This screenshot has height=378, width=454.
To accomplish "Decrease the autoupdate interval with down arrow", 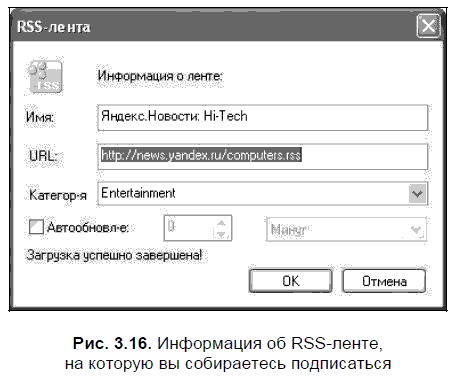I will tap(222, 234).
